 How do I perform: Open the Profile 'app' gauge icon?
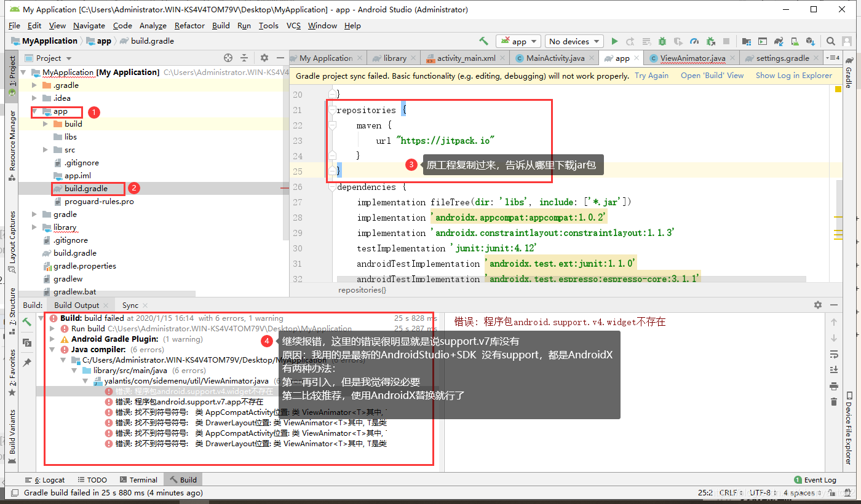(x=694, y=41)
